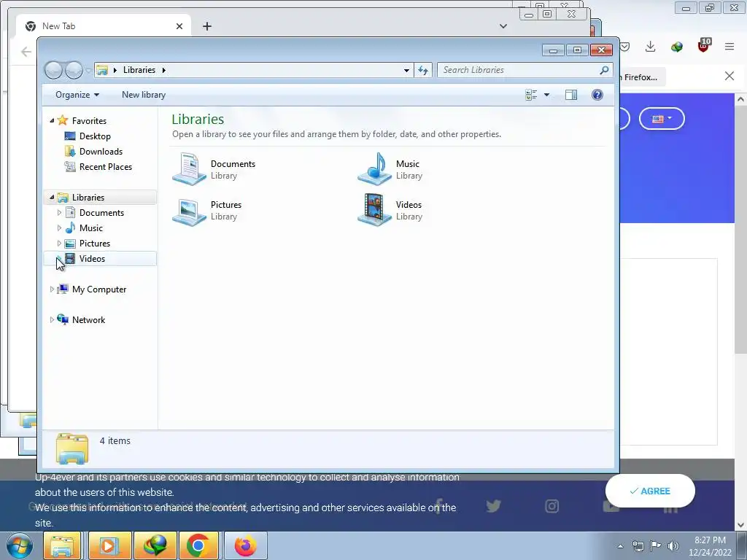Open the view options dropdown arrow

[x=546, y=95]
